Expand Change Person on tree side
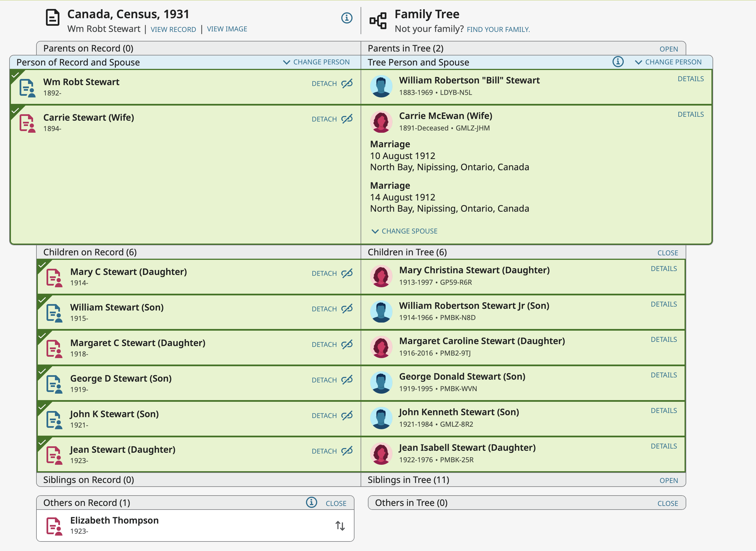 (668, 62)
